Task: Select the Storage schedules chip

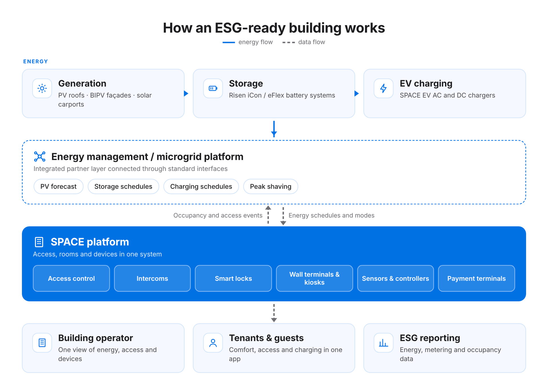Action: click(x=123, y=187)
